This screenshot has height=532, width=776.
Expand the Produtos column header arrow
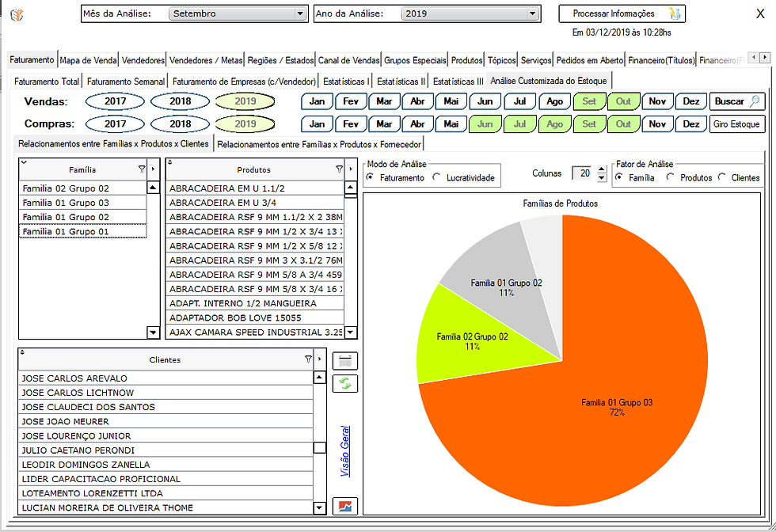(x=350, y=169)
